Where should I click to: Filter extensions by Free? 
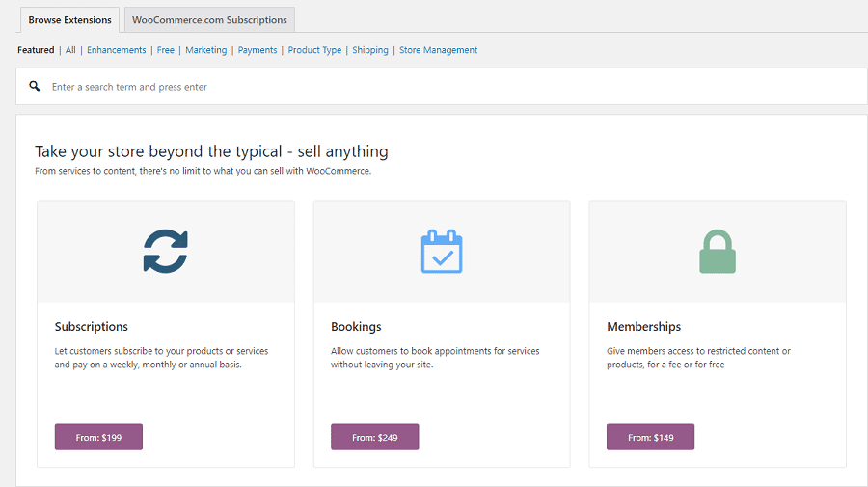pos(166,50)
